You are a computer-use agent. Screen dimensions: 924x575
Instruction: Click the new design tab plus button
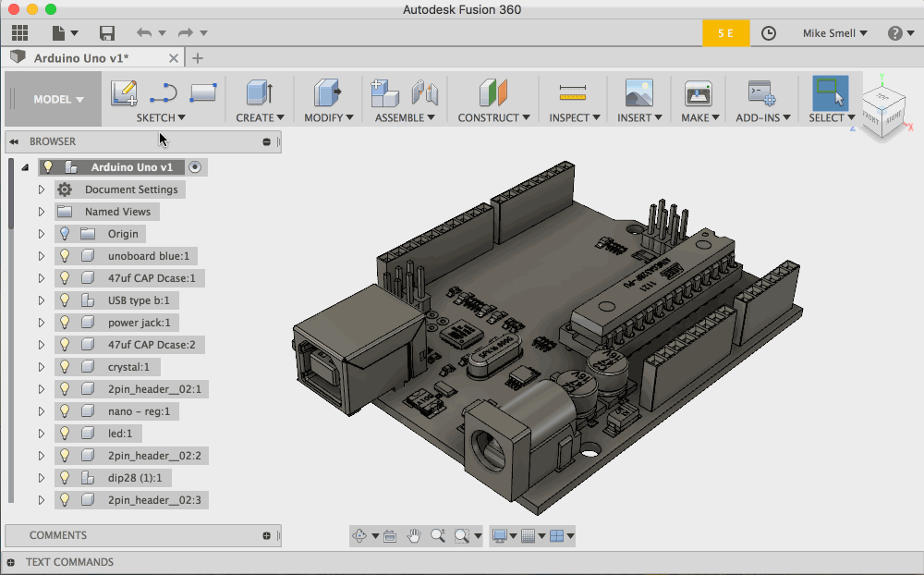click(x=197, y=58)
